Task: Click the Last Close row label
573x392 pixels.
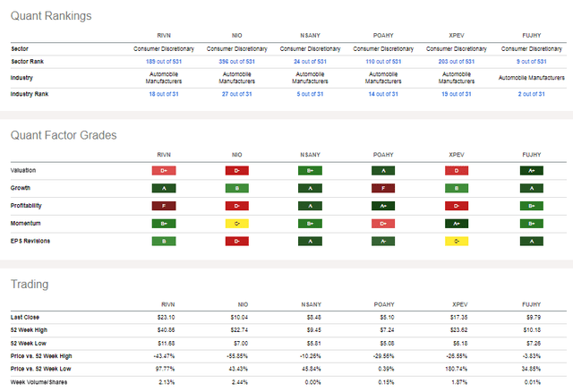Action: (x=25, y=317)
